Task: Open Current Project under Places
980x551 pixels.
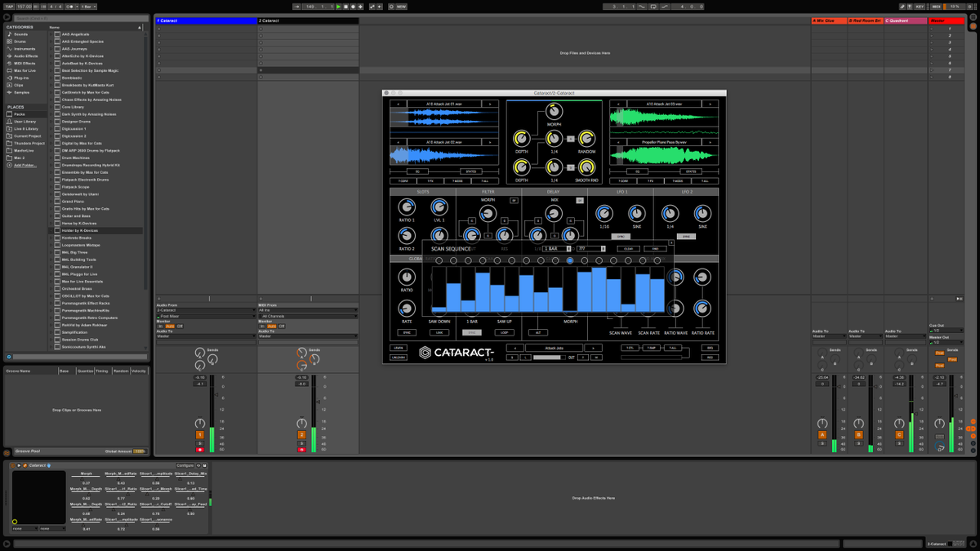Action: [27, 136]
